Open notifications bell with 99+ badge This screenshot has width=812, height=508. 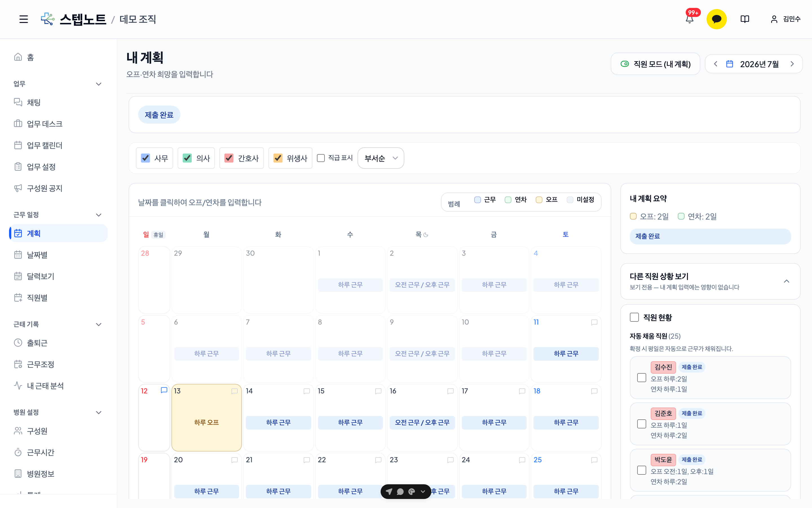coord(690,19)
